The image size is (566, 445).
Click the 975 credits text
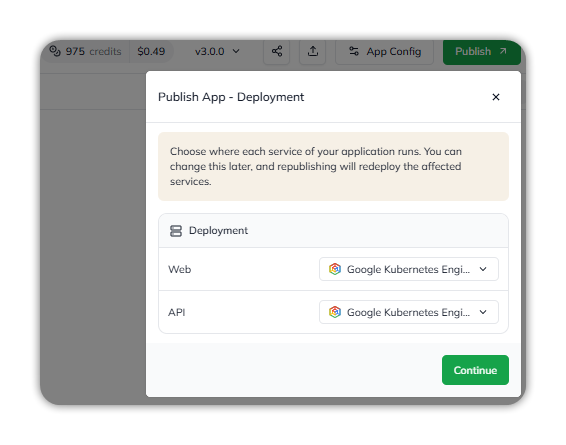(93, 51)
